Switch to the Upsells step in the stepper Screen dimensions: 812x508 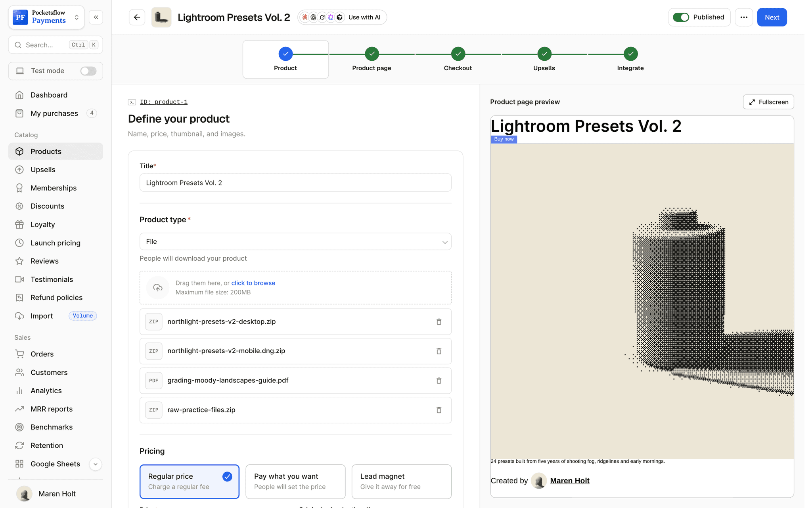pyautogui.click(x=544, y=60)
